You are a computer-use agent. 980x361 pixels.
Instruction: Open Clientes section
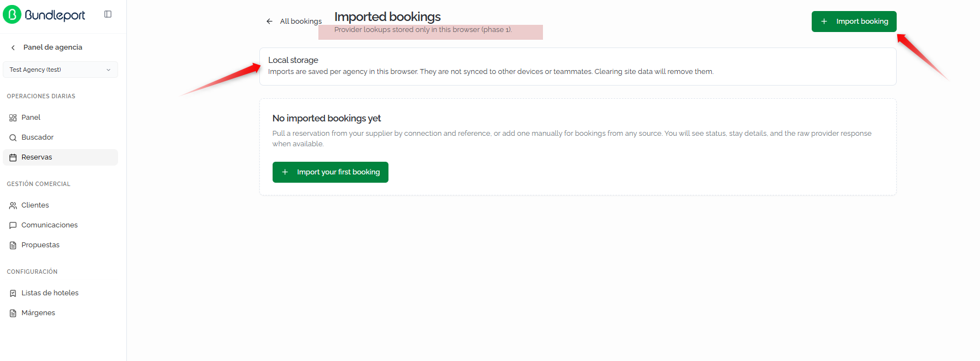click(x=60, y=205)
